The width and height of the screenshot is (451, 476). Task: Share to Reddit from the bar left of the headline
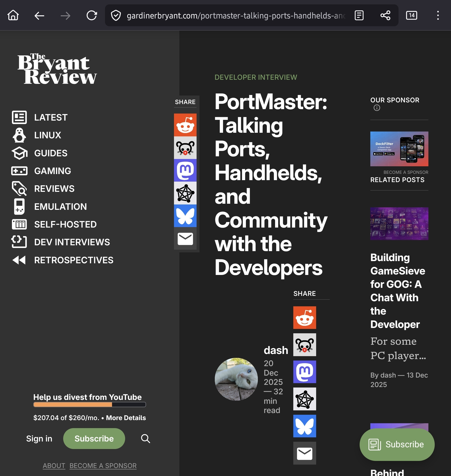pos(185,125)
